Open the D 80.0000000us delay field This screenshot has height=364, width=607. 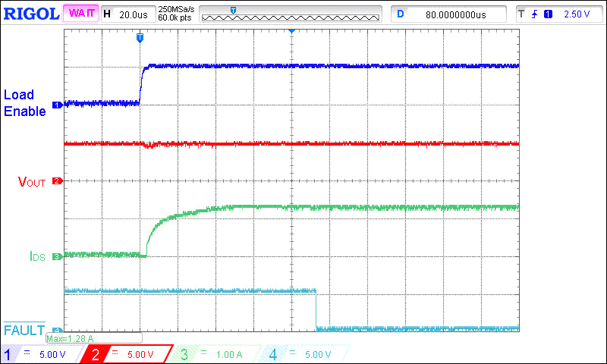pos(449,14)
